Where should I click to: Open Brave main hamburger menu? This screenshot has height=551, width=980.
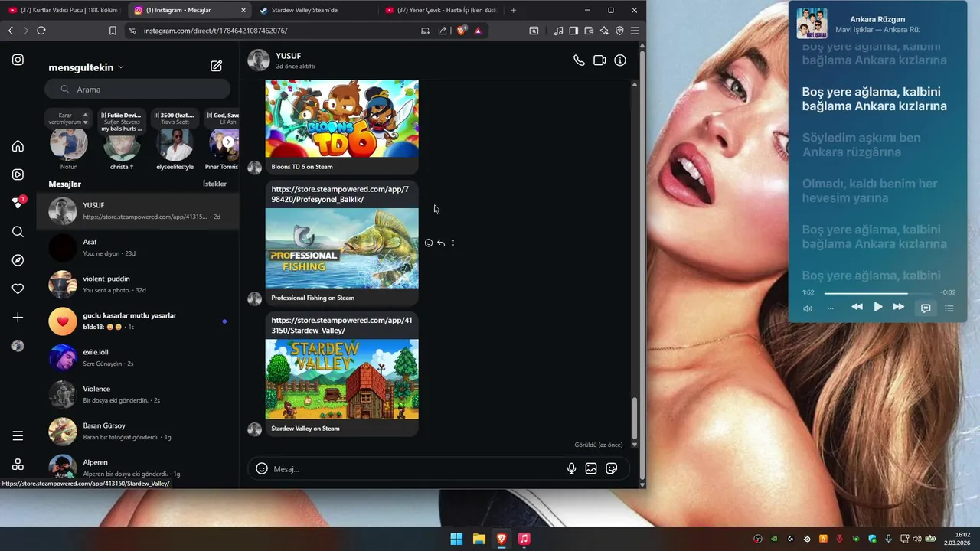(x=635, y=31)
